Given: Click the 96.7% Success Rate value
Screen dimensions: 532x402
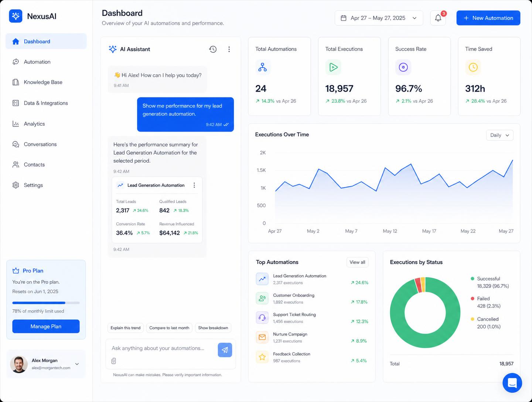Looking at the screenshot, I should (x=409, y=89).
